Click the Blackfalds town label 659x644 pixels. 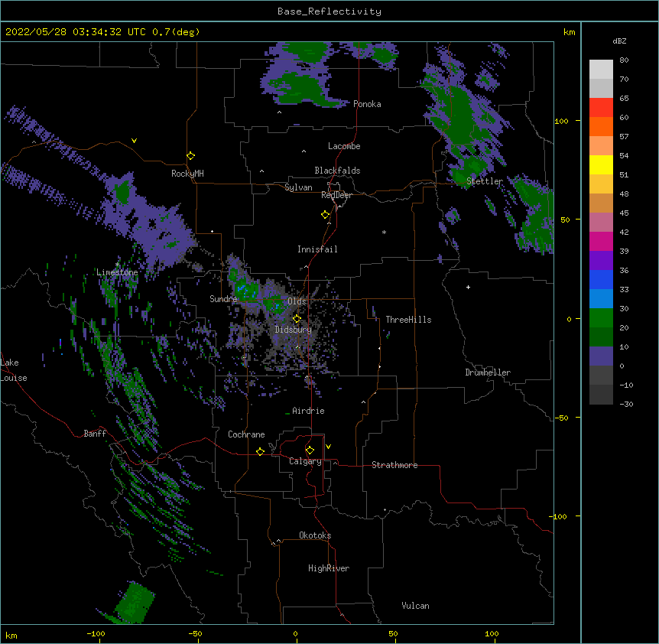click(337, 171)
